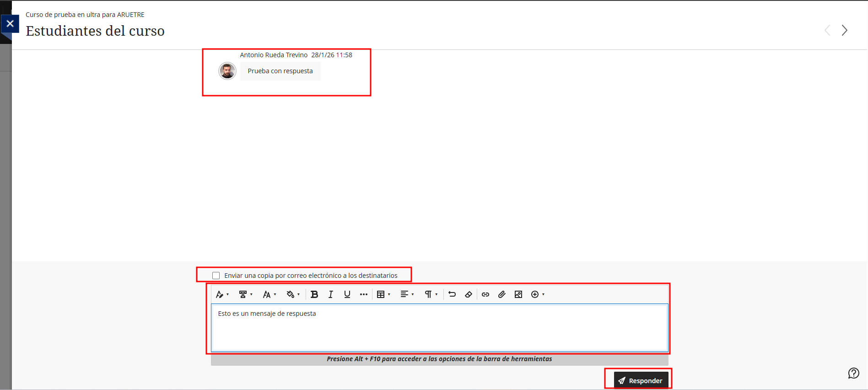Image resolution: width=868 pixels, height=390 pixels.
Task: Go to the next message arrow
Action: click(x=844, y=30)
